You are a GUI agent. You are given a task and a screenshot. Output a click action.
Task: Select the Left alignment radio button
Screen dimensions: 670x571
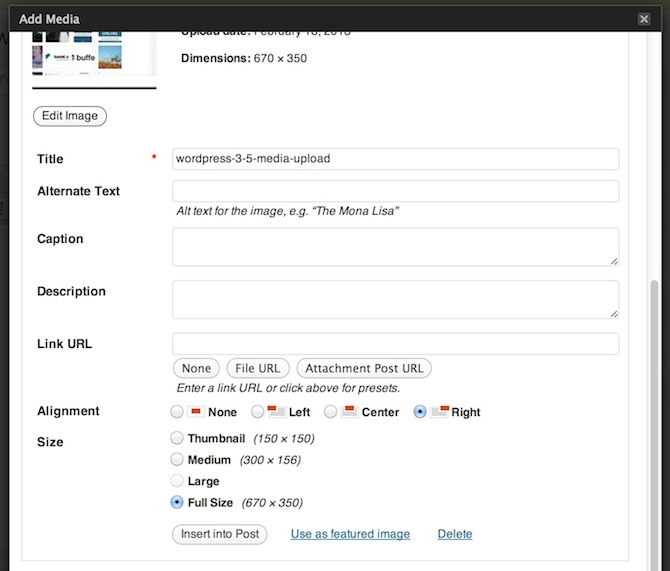(258, 412)
